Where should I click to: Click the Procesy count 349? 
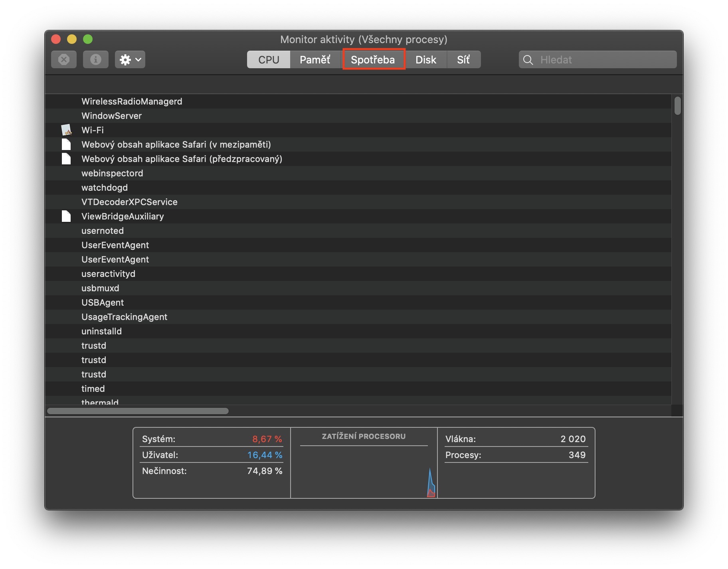(x=577, y=455)
